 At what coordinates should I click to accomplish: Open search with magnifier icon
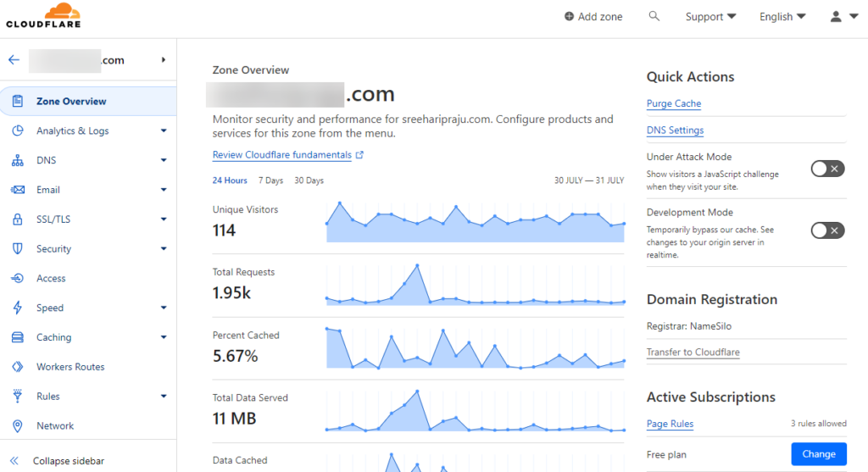coord(654,16)
